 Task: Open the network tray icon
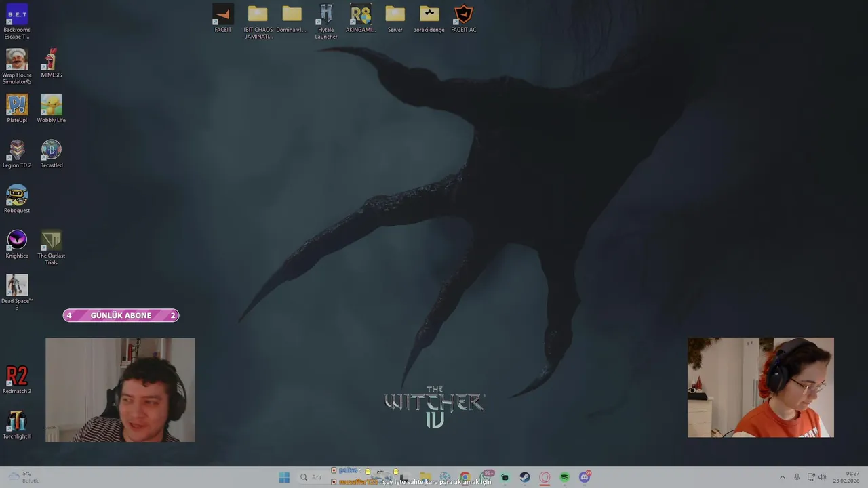tap(811, 477)
